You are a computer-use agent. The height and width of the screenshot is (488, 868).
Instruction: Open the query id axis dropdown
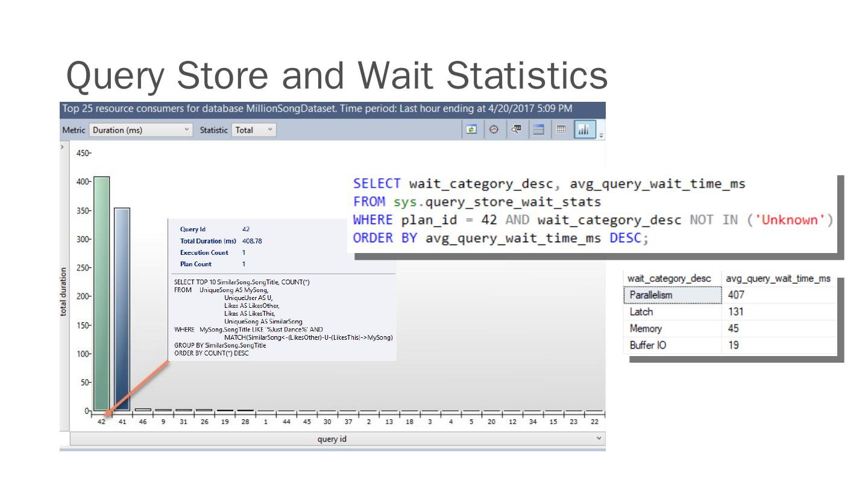[x=599, y=439]
